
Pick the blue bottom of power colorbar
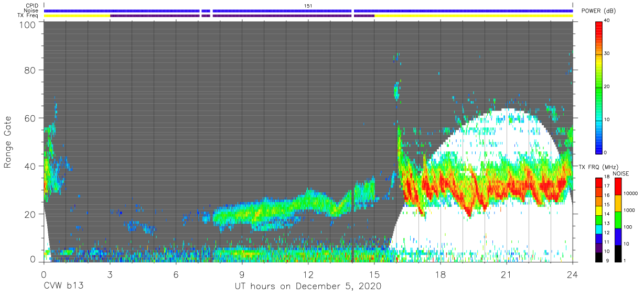coord(600,148)
